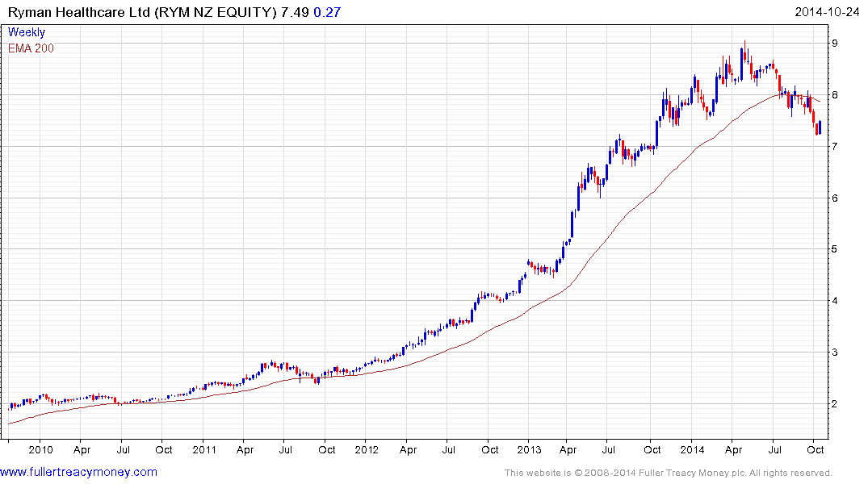This screenshot has width=868, height=484.
Task: Click the date 2014-10-24 at top right
Action: (x=827, y=12)
